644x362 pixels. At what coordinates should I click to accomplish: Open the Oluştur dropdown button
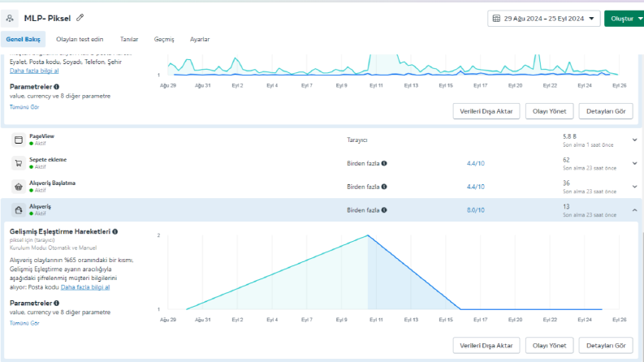pos(624,19)
